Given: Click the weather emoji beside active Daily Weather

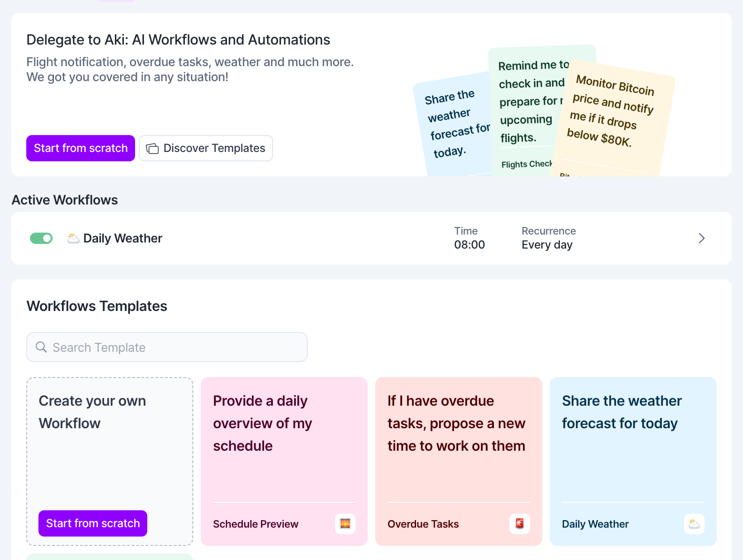Looking at the screenshot, I should [73, 238].
